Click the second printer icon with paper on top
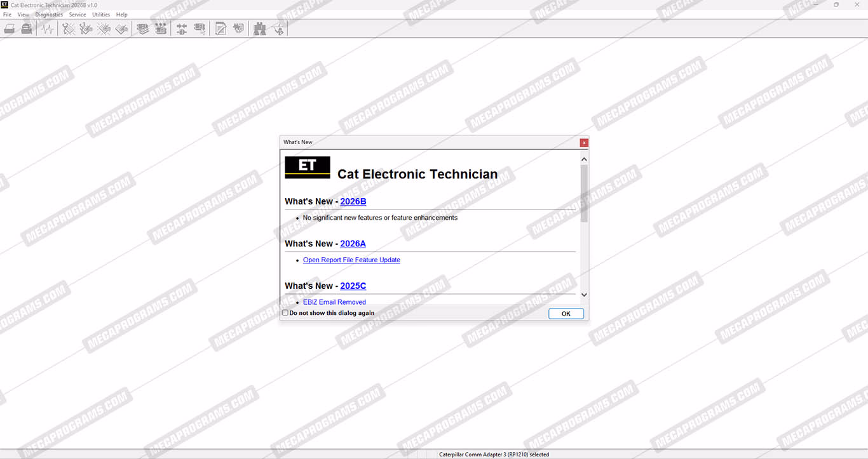The image size is (868, 459). tap(27, 29)
